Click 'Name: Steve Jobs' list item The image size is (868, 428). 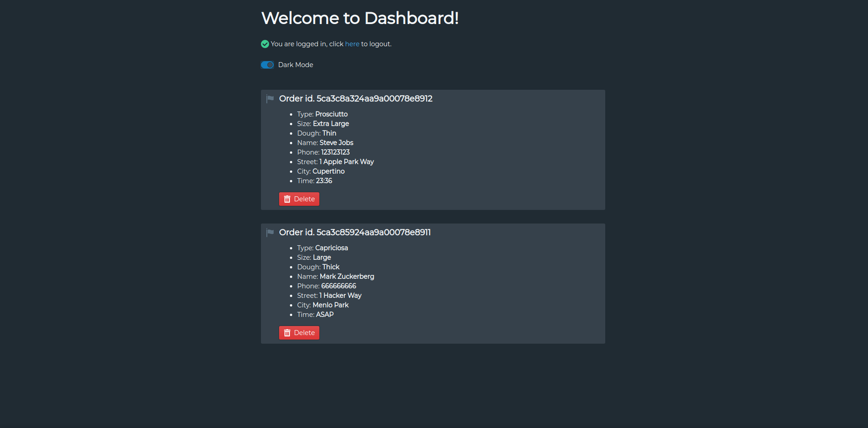[325, 143]
